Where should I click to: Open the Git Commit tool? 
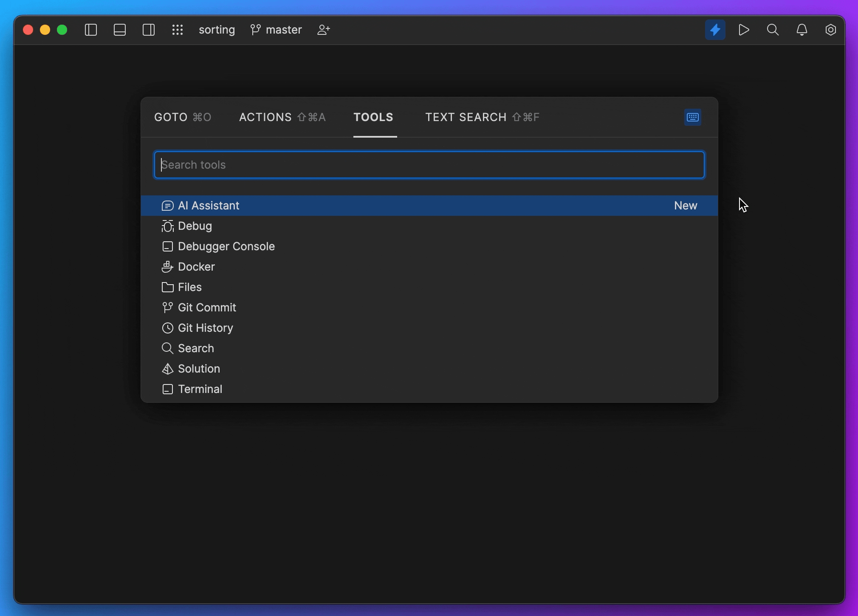207,307
